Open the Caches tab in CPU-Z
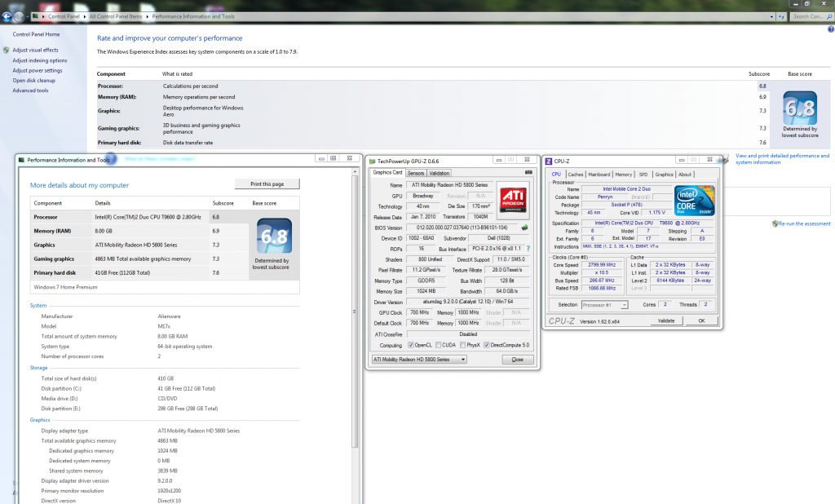 coord(575,175)
